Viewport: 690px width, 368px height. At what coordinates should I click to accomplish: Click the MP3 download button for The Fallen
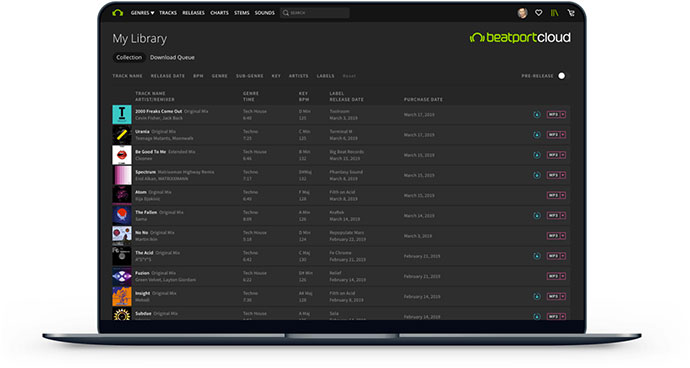tap(553, 216)
